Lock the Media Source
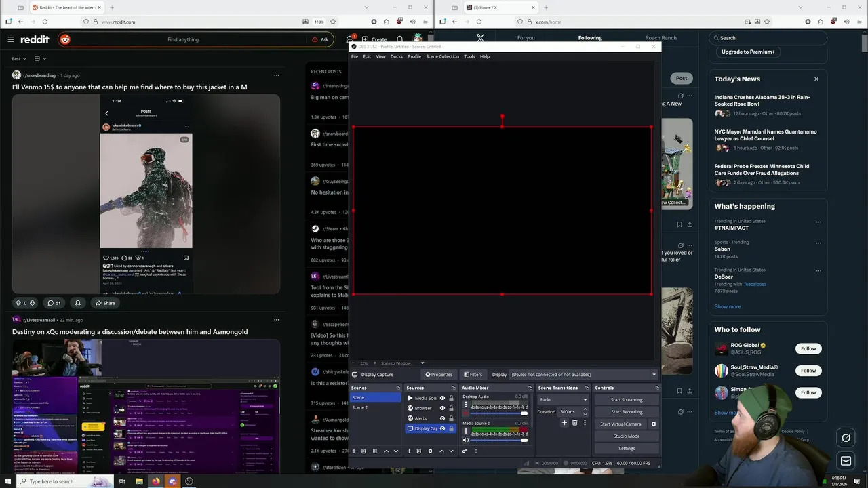This screenshot has width=868, height=488. pos(451,398)
